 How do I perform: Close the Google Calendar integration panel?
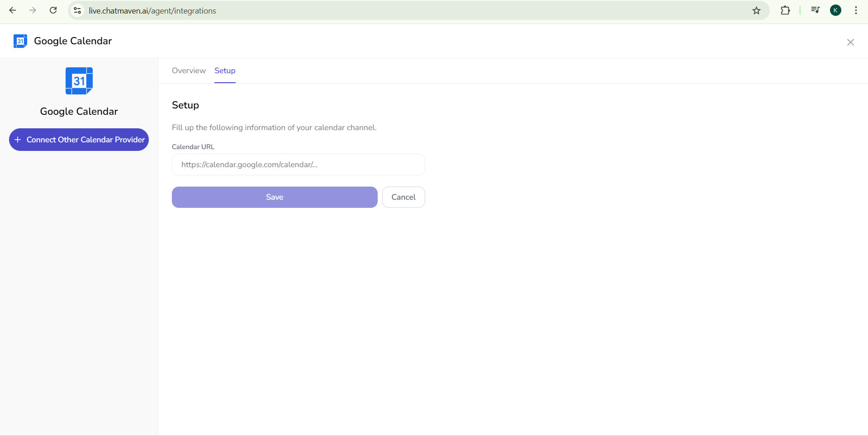pos(850,42)
